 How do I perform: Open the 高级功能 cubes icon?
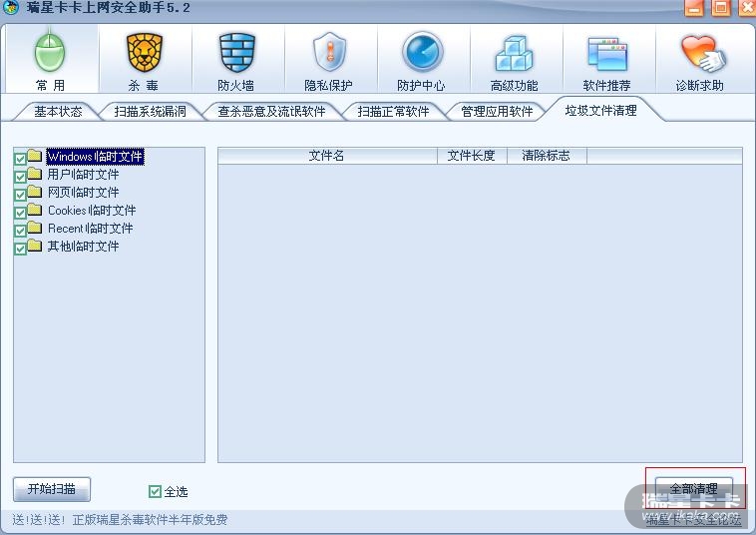(515, 59)
